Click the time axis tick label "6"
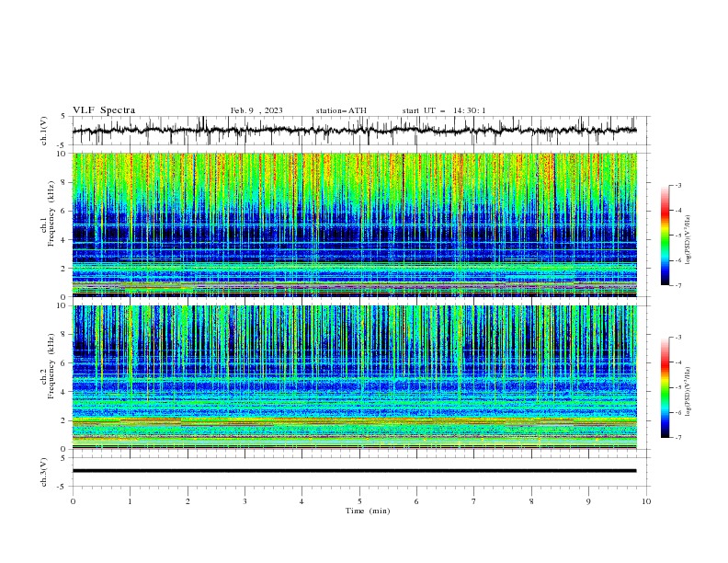 click(416, 501)
